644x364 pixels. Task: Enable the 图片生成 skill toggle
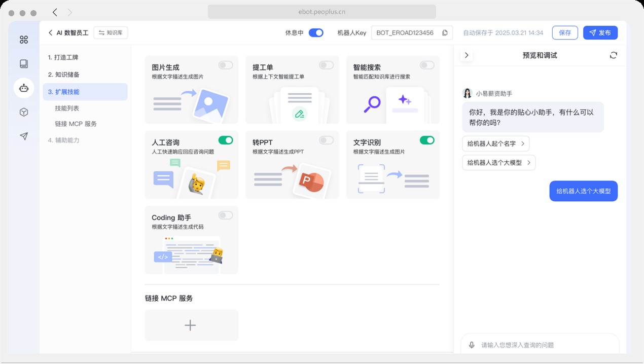pos(225,65)
